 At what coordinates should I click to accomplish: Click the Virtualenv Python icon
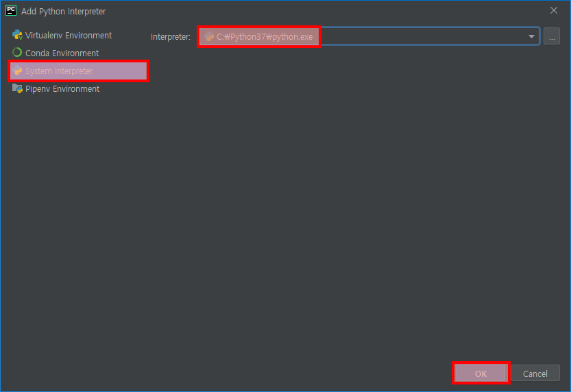pyautogui.click(x=17, y=35)
